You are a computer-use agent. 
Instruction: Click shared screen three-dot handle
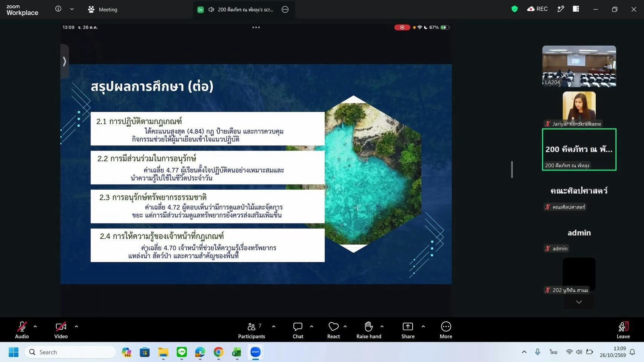pyautogui.click(x=256, y=27)
